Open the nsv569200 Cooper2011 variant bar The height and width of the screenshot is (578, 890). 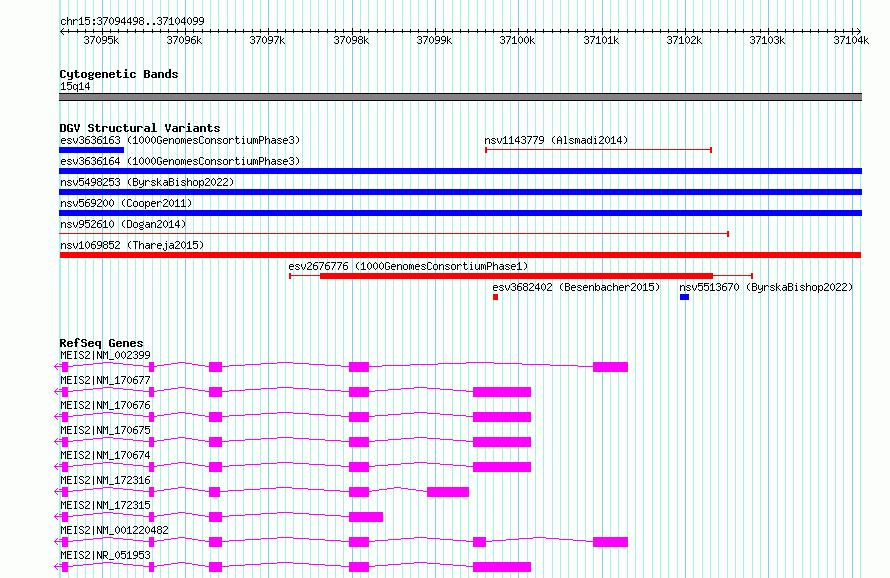pos(460,213)
